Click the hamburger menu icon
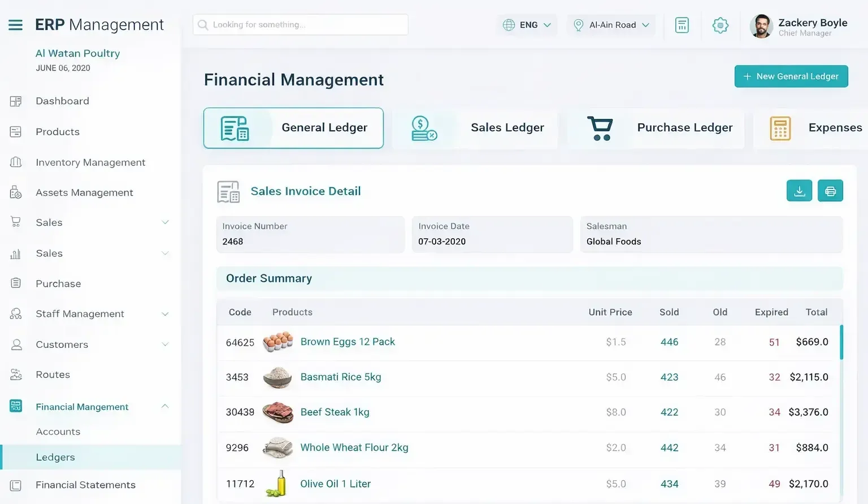 click(15, 25)
